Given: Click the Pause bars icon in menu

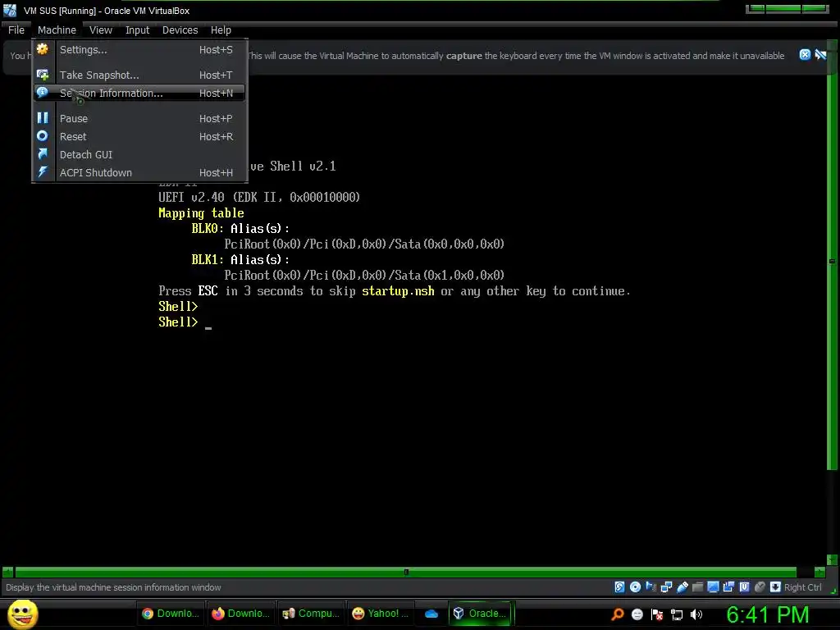Looking at the screenshot, I should click(x=43, y=118).
